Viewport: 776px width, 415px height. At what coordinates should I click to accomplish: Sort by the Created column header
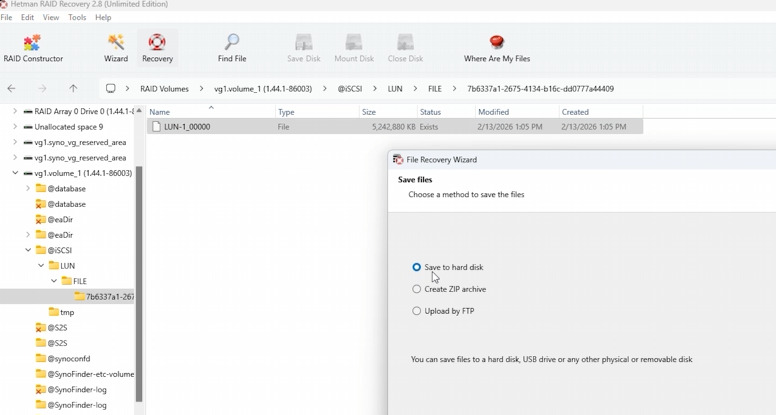(601, 112)
